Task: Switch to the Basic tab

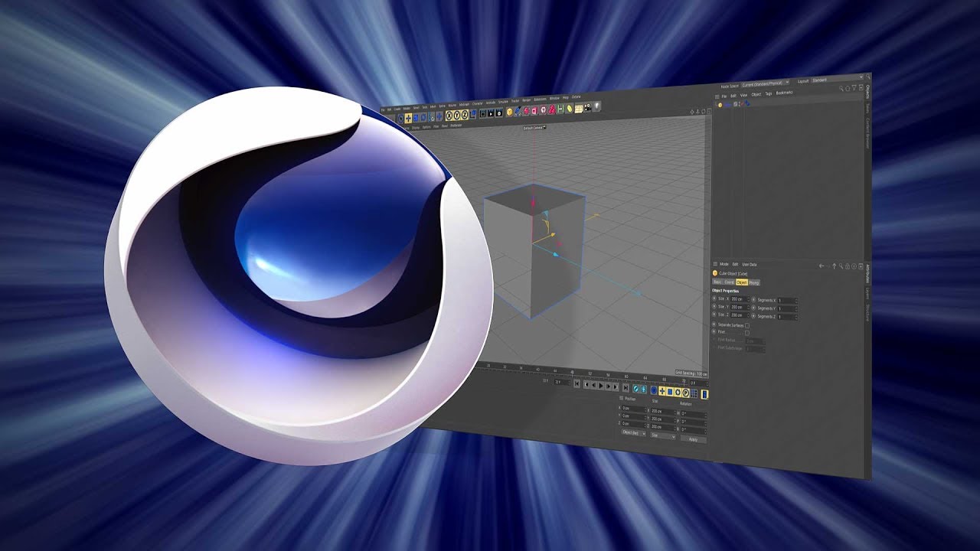Action: point(717,282)
